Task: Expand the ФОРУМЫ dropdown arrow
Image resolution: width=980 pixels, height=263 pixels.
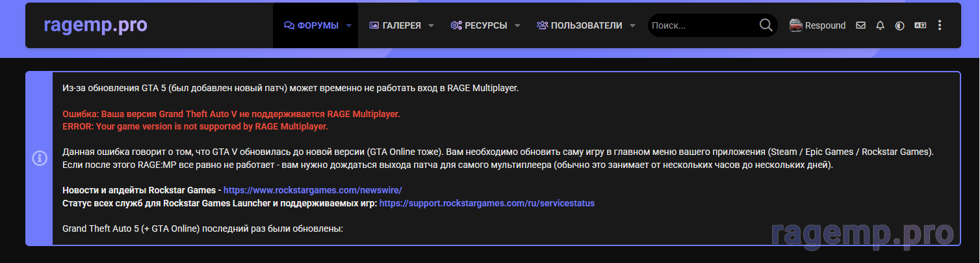Action: (349, 26)
